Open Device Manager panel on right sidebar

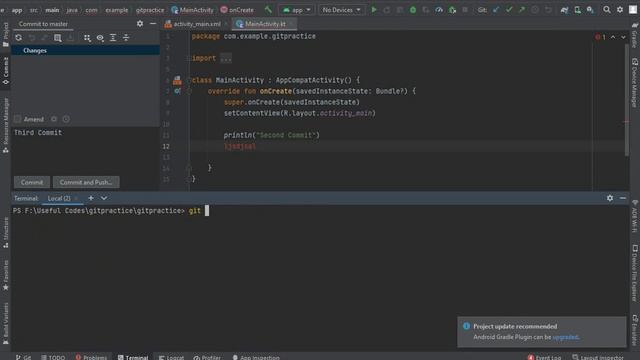[x=635, y=82]
